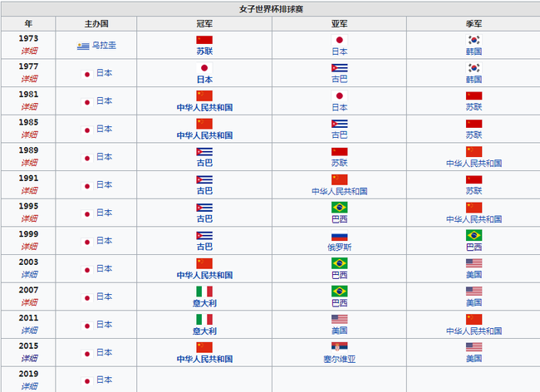Click the 冠军 column header
Image resolution: width=540 pixels, height=392 pixels.
coord(204,24)
